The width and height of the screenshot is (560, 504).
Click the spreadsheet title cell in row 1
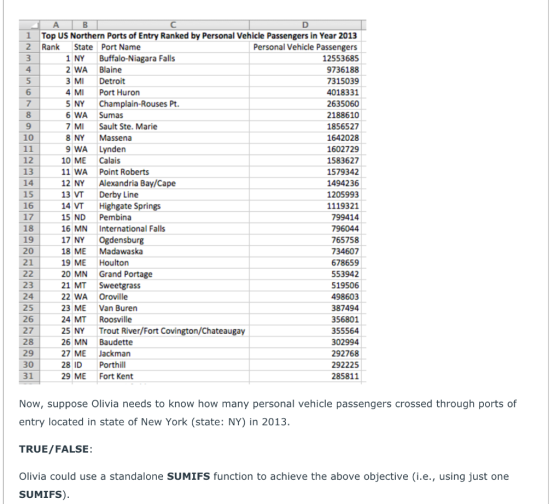point(199,36)
